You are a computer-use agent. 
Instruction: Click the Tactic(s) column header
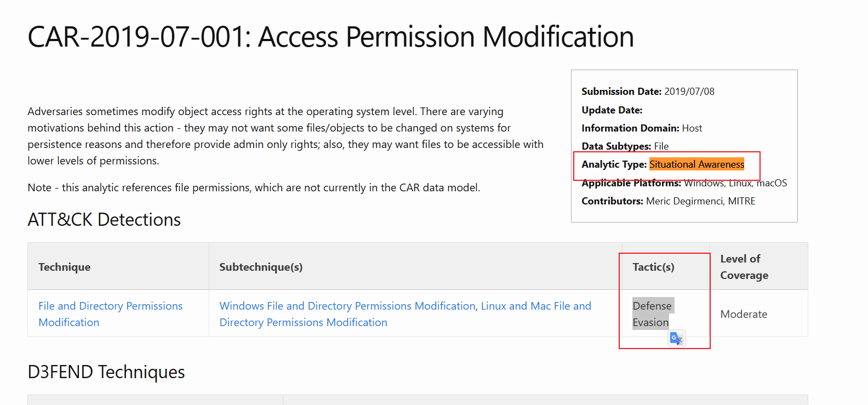pos(653,267)
